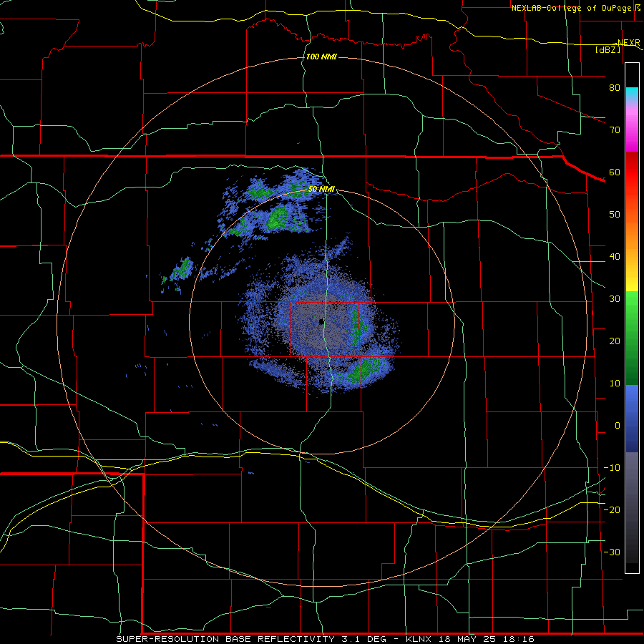Click the 70 value on dBZ scale

[615, 130]
